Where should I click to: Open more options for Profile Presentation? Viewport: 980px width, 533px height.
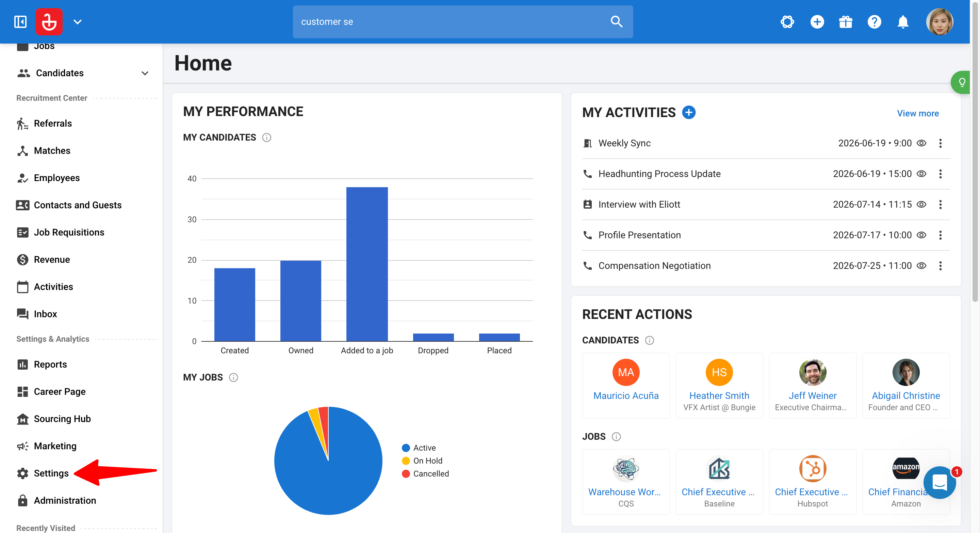(x=940, y=235)
